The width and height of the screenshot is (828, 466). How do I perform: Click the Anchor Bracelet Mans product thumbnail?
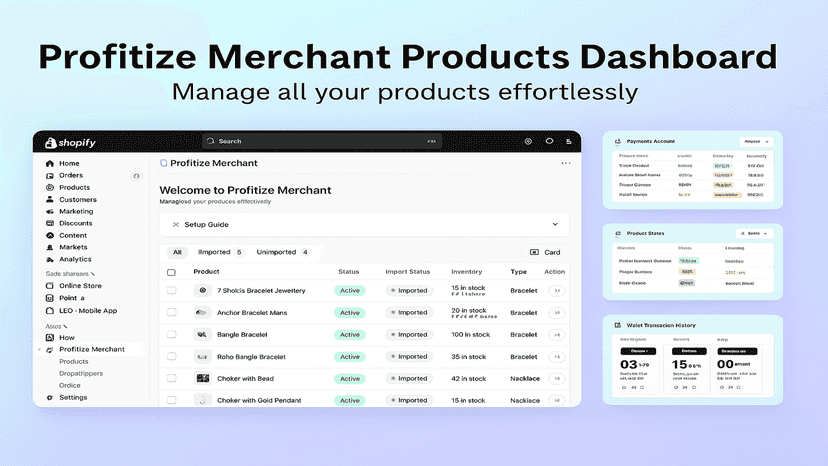pos(202,313)
